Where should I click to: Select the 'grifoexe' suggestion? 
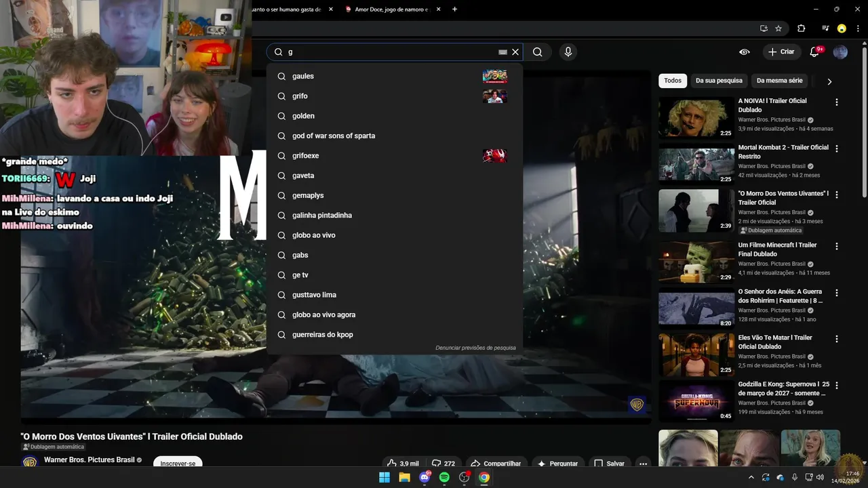click(x=395, y=156)
